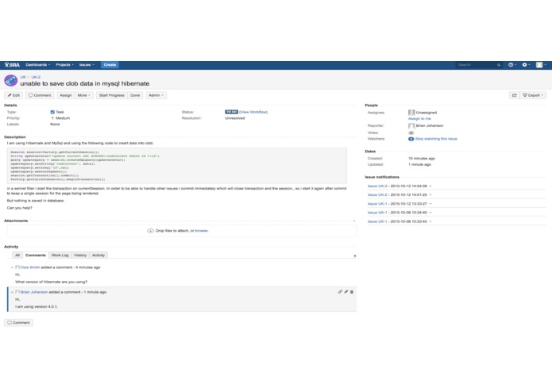Click the issue title text
Image resolution: width=552 pixels, height=392 pixels.
coord(85,83)
